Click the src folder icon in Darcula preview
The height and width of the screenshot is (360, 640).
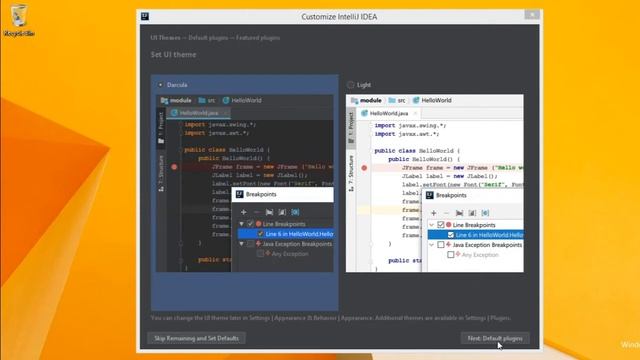pyautogui.click(x=202, y=100)
